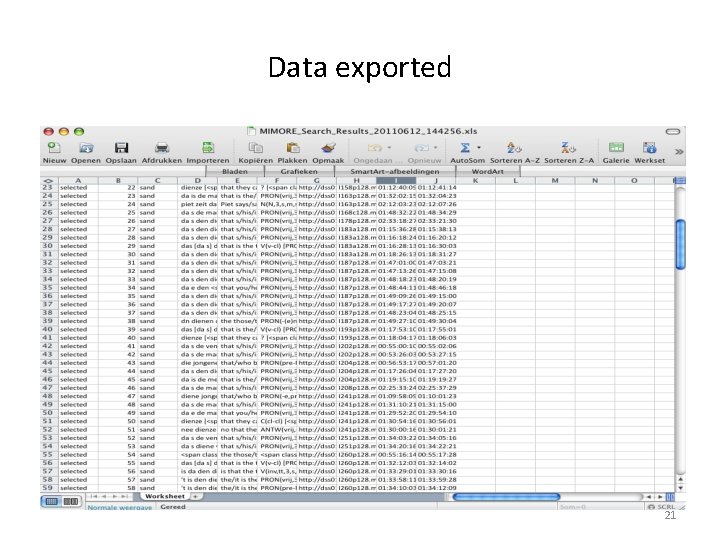Click the vertical scroll up arrow
720x540 pixels.
click(x=681, y=479)
